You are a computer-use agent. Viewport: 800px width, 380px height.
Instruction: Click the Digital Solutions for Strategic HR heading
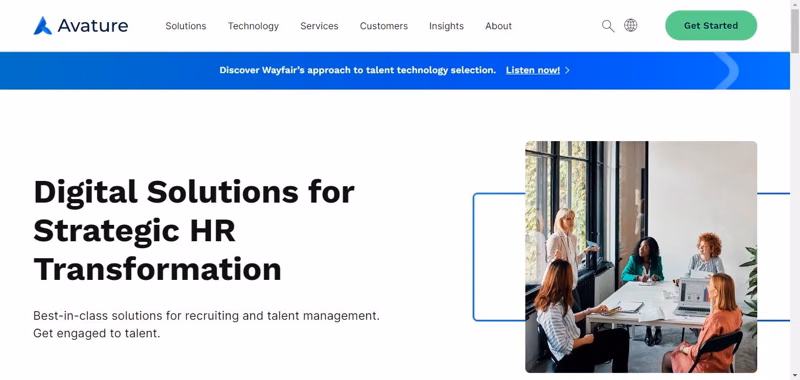click(x=194, y=231)
